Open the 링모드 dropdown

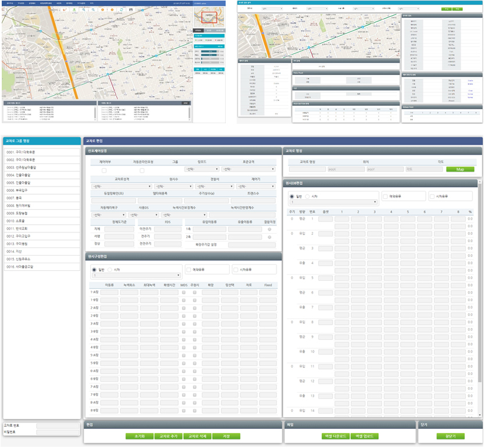pyautogui.click(x=202, y=169)
